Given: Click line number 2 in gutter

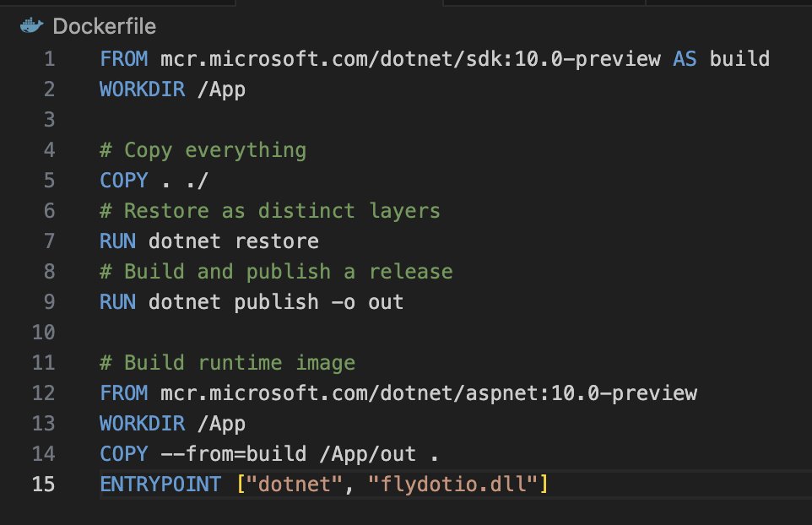Looking at the screenshot, I should point(49,89).
